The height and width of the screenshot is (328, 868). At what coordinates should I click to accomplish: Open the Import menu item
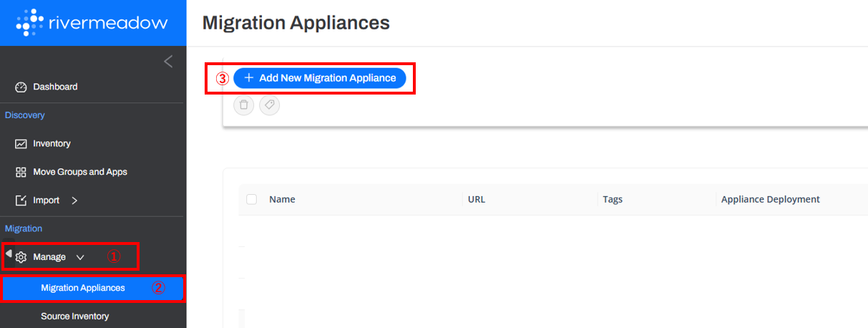47,201
